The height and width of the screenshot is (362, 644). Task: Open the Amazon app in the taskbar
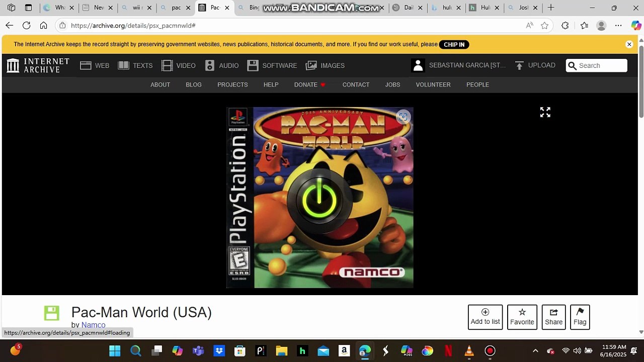344,351
